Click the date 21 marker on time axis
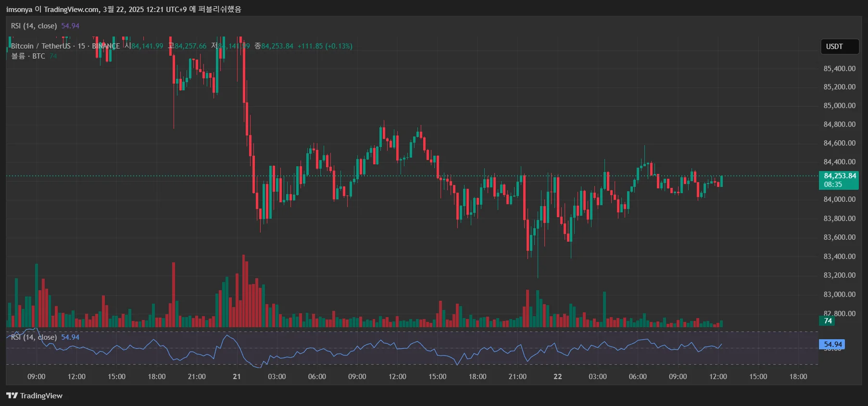 [x=237, y=377]
